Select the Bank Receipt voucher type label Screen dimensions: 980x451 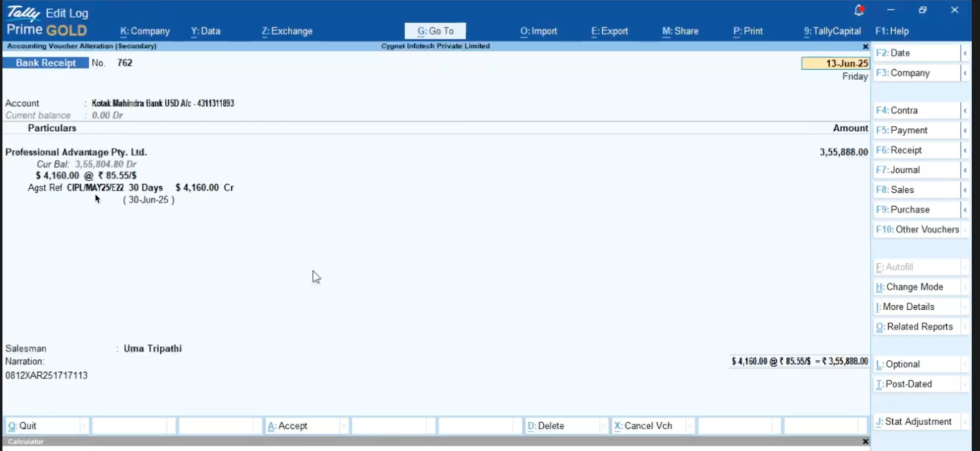46,63
